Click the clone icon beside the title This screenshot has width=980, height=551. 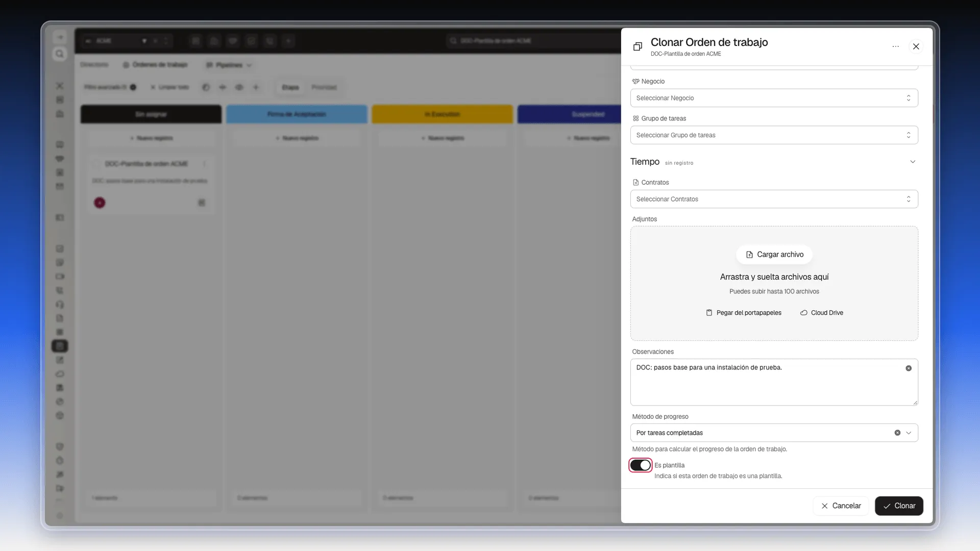point(638,46)
